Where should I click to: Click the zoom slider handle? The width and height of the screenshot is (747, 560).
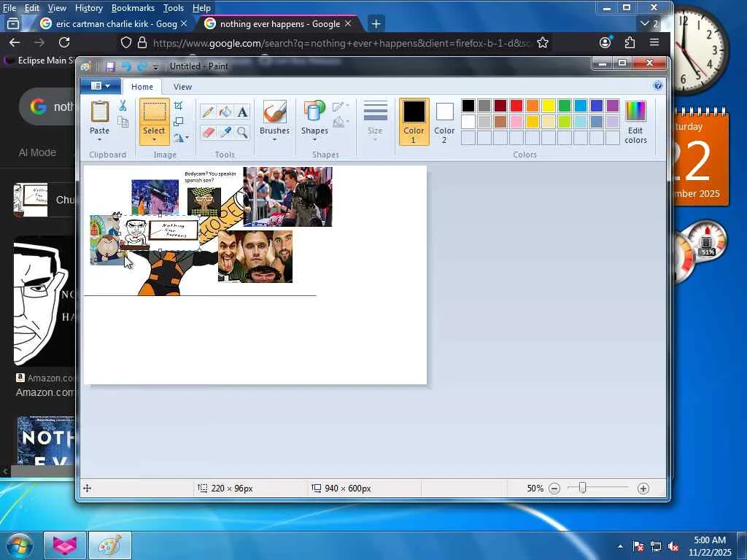[582, 488]
